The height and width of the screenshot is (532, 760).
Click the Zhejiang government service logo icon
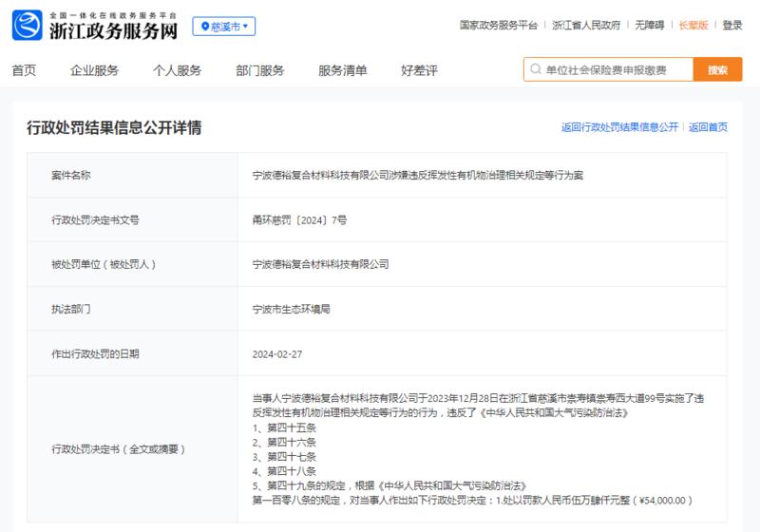tap(28, 26)
